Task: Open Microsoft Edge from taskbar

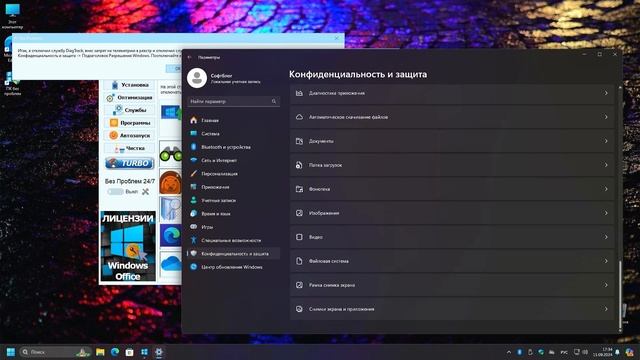Action: coord(115,352)
